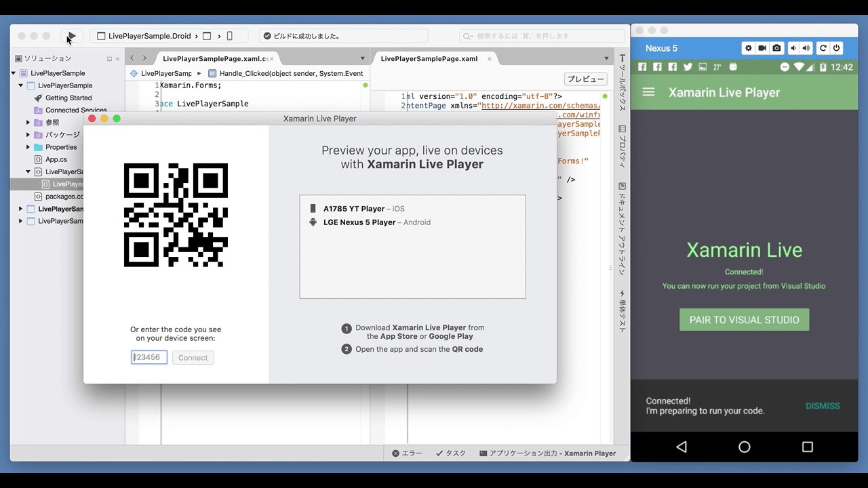Open アプリケーション出力 - Xamarin Player pad
868x488 pixels.
pyautogui.click(x=548, y=453)
